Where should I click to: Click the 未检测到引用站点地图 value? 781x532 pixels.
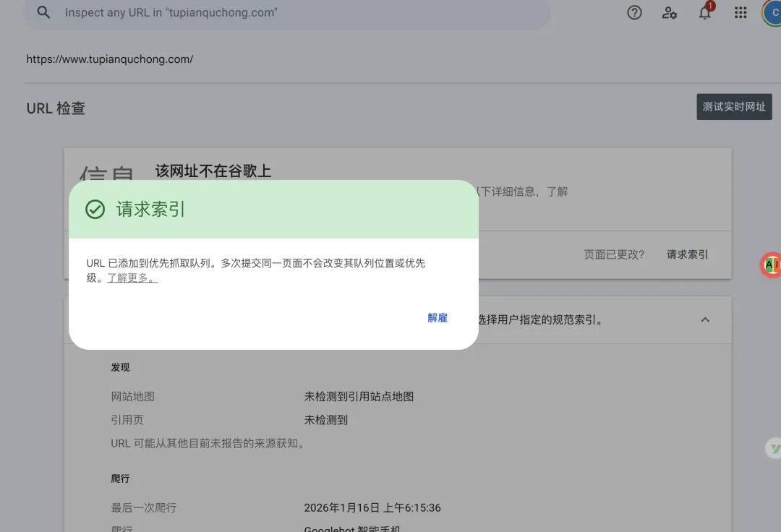point(359,397)
